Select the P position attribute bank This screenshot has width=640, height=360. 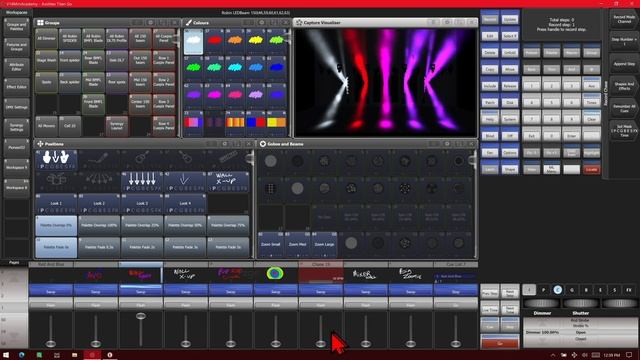[543, 290]
